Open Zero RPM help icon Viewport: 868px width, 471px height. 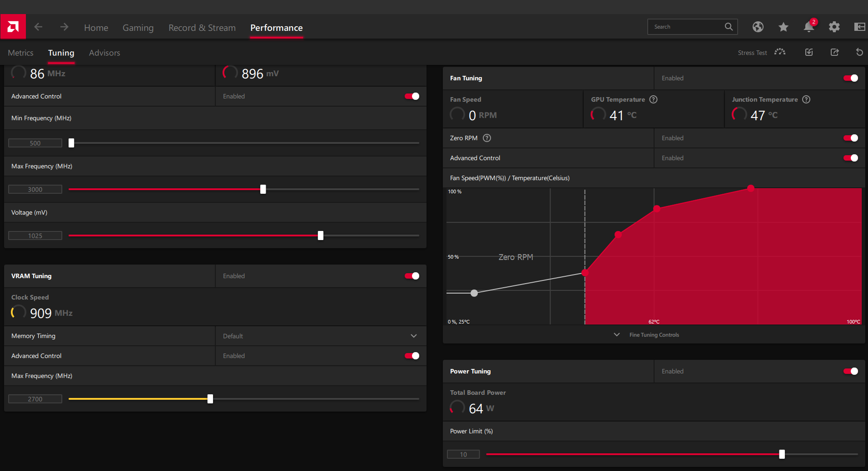click(487, 138)
